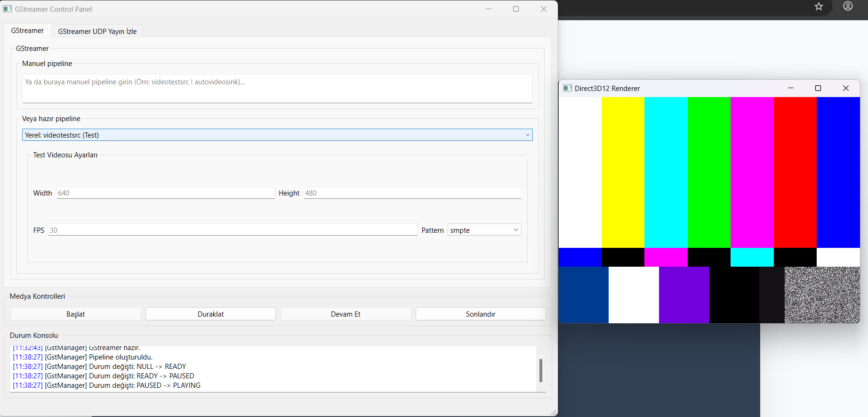Click the Direct3D12 Renderer window icon

[x=568, y=88]
